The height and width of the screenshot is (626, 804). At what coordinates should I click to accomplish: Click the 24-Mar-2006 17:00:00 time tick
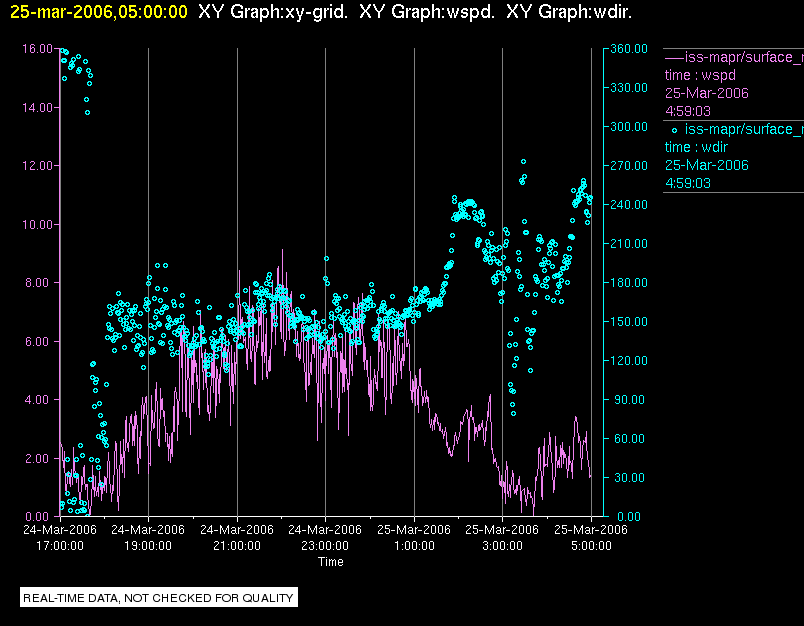[x=60, y=538]
